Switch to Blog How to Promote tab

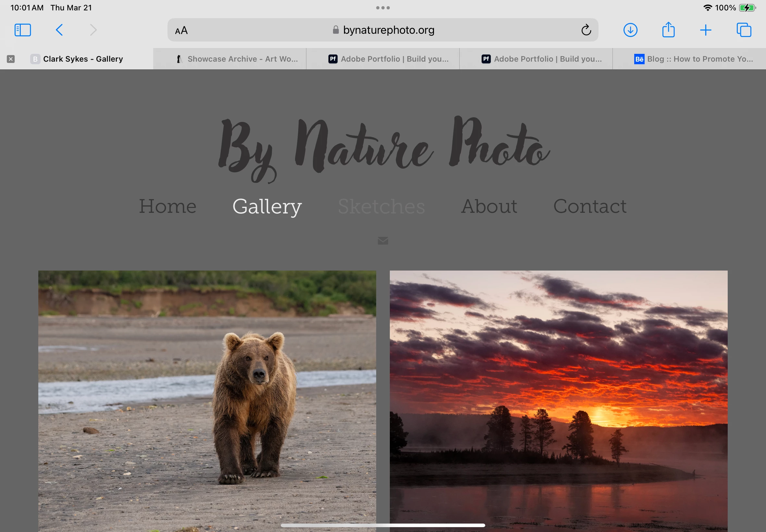[694, 59]
